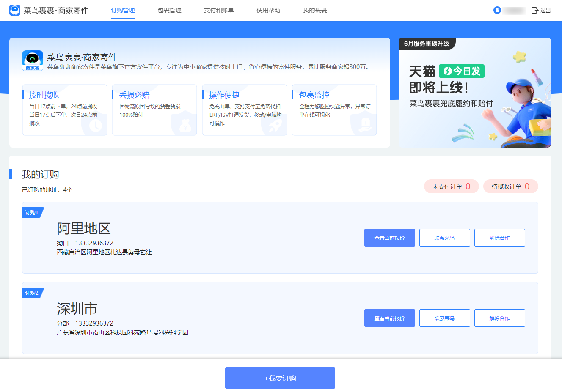Click the user avatar icon
Viewport: 562px width, 392px height.
click(497, 10)
